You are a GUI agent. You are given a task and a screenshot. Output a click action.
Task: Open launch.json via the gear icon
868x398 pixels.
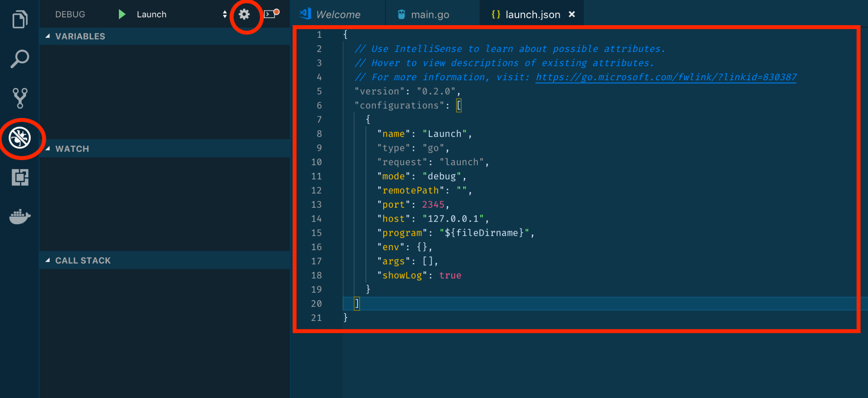244,14
